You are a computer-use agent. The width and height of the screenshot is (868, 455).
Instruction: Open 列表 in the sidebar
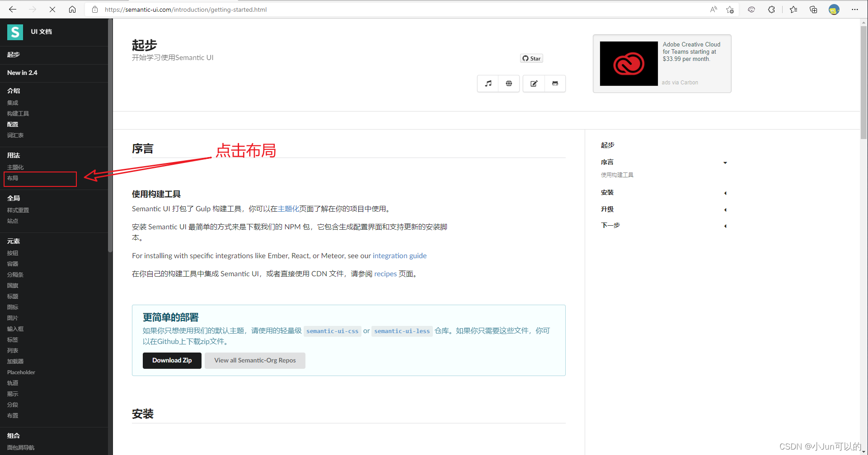click(13, 351)
